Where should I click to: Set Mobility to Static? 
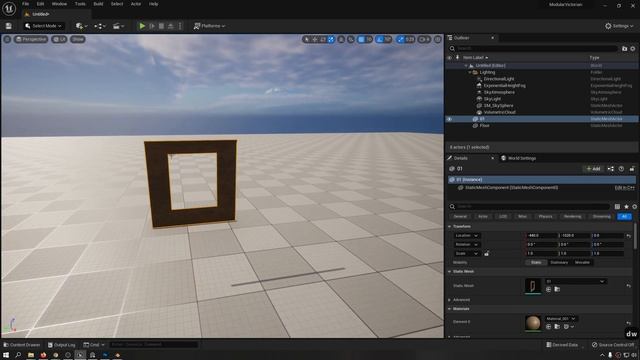536,262
